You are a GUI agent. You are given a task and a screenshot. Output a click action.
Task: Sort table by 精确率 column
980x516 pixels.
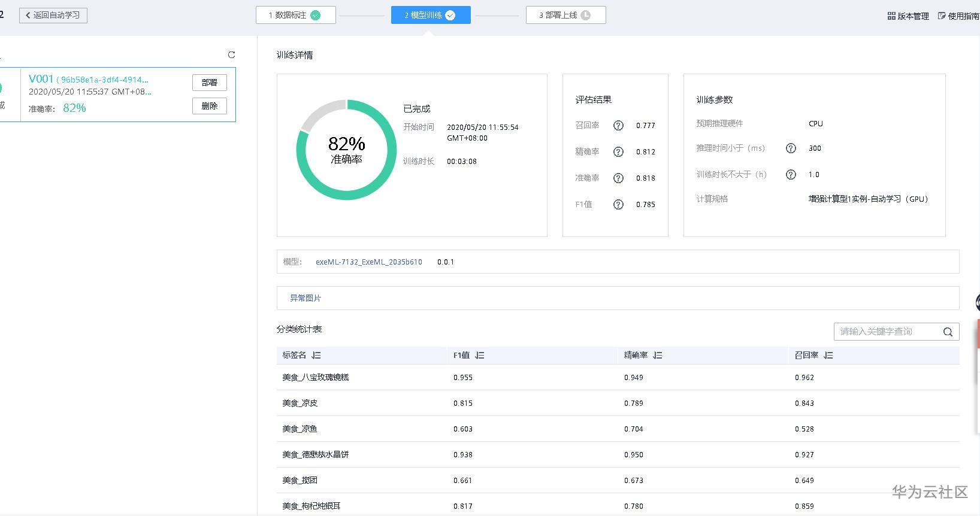657,356
